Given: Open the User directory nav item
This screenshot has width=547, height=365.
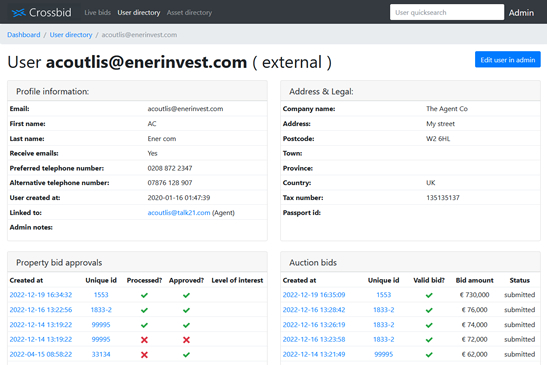Looking at the screenshot, I should click(x=138, y=13).
